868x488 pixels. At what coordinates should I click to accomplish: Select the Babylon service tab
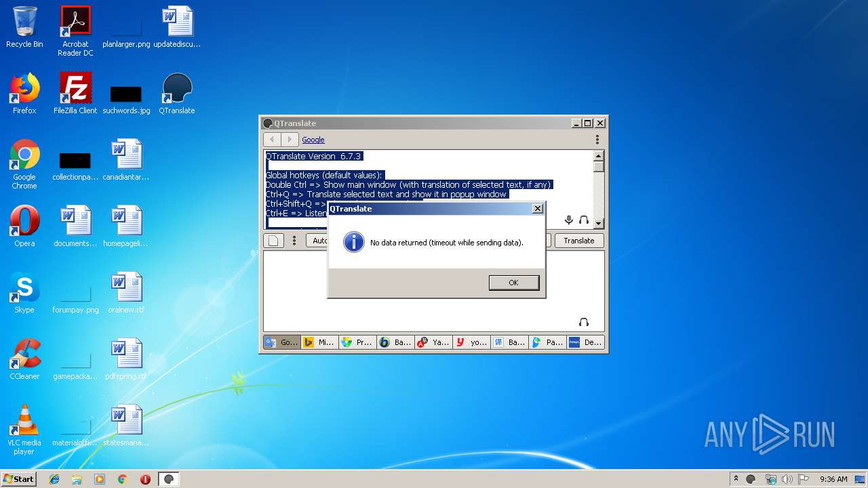pyautogui.click(x=395, y=342)
